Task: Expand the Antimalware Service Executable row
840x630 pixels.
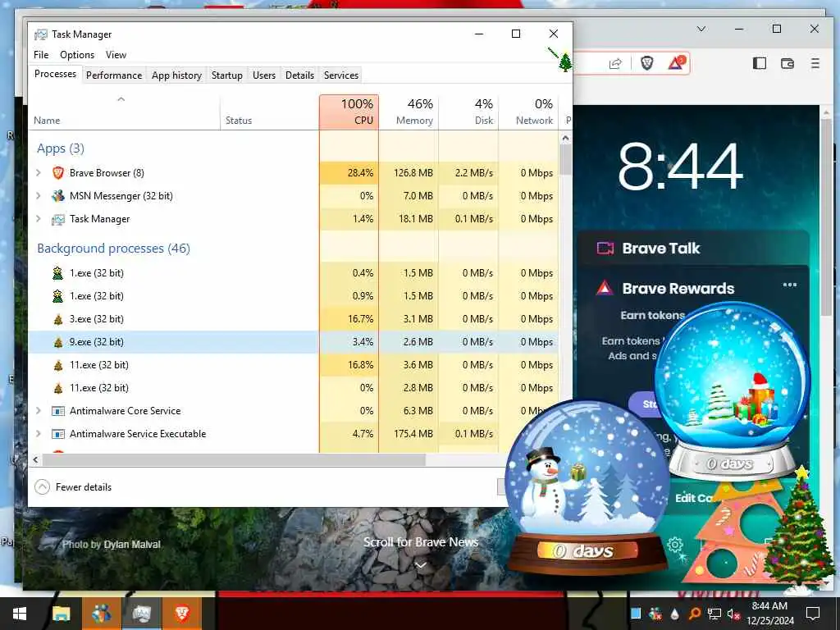Action: 38,434
